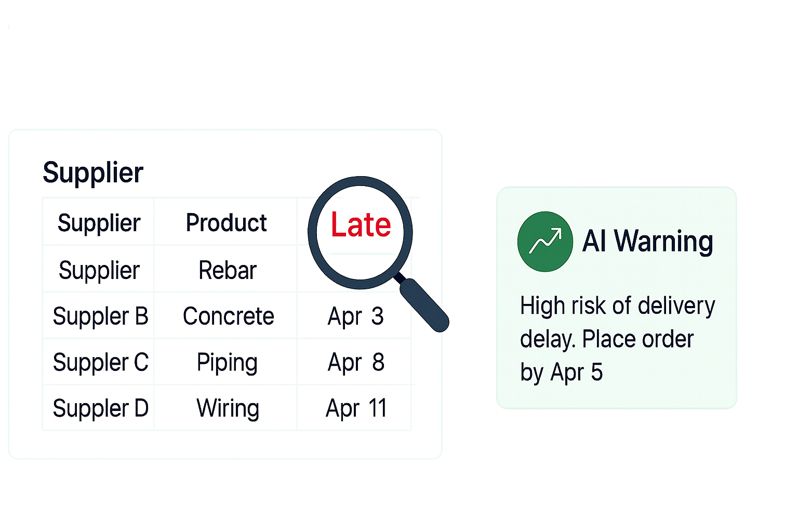Select the Suppler C row
The height and width of the screenshot is (532, 798).
(100, 363)
